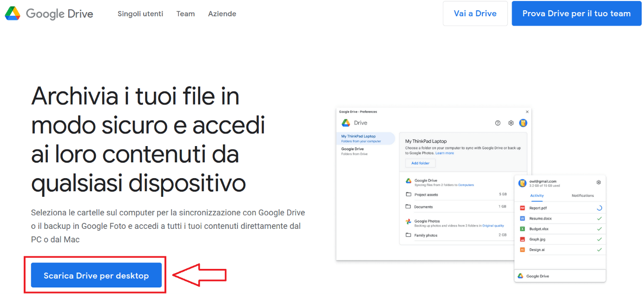
Task: Click the owl avatar beside owl@gmail.com
Action: pos(522,183)
